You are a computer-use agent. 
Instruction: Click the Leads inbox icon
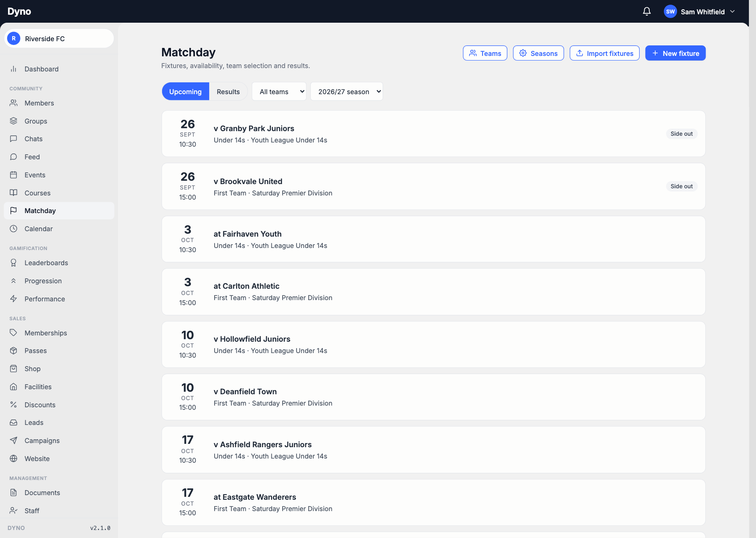[x=13, y=422]
